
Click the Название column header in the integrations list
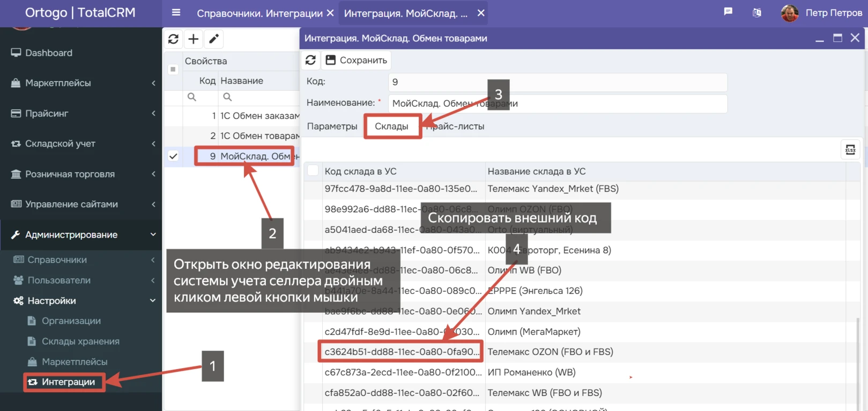242,80
